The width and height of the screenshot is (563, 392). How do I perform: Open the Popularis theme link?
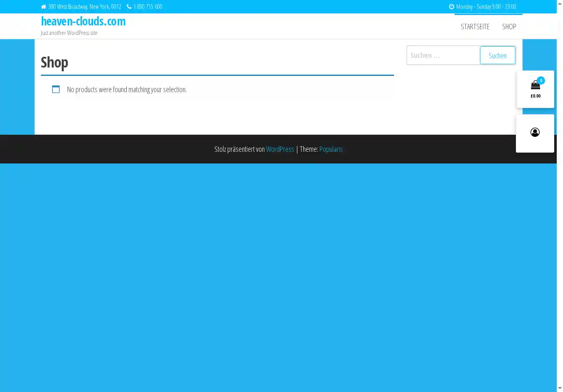[331, 149]
